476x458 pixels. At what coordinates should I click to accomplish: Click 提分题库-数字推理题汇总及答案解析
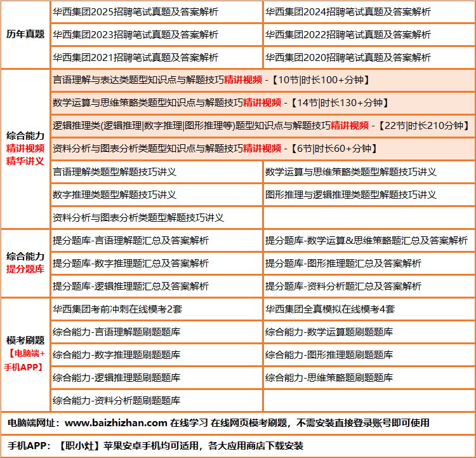pos(157,264)
